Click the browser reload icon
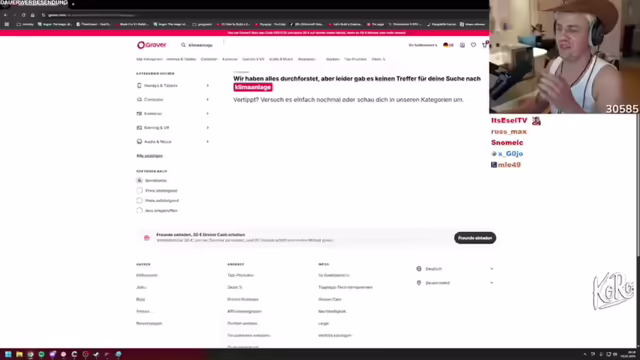Viewport: 640px width, 360px height. tap(23, 15)
